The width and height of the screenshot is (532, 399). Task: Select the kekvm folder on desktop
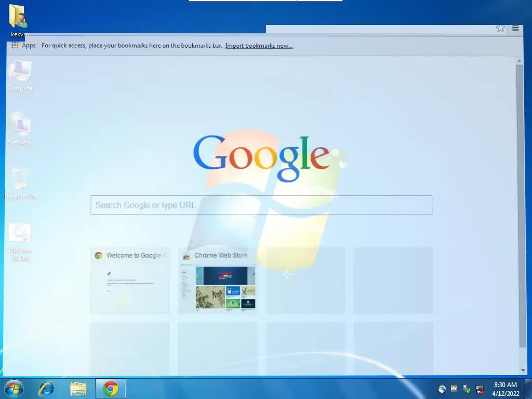pyautogui.click(x=19, y=21)
